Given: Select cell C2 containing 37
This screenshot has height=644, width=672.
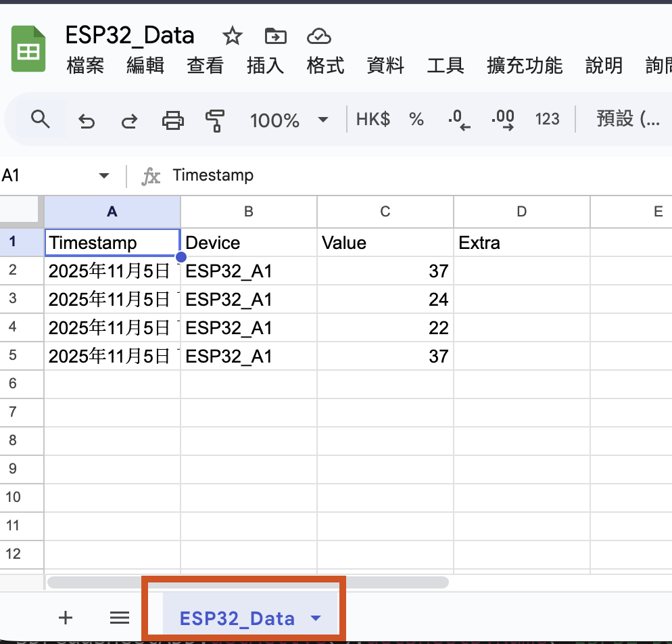Looking at the screenshot, I should (385, 271).
